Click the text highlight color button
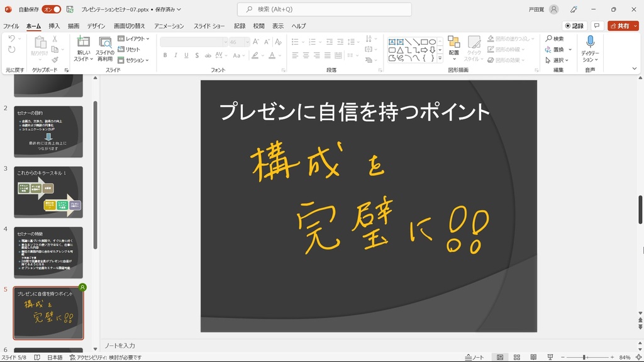Image resolution: width=644 pixels, height=362 pixels. coord(255,55)
